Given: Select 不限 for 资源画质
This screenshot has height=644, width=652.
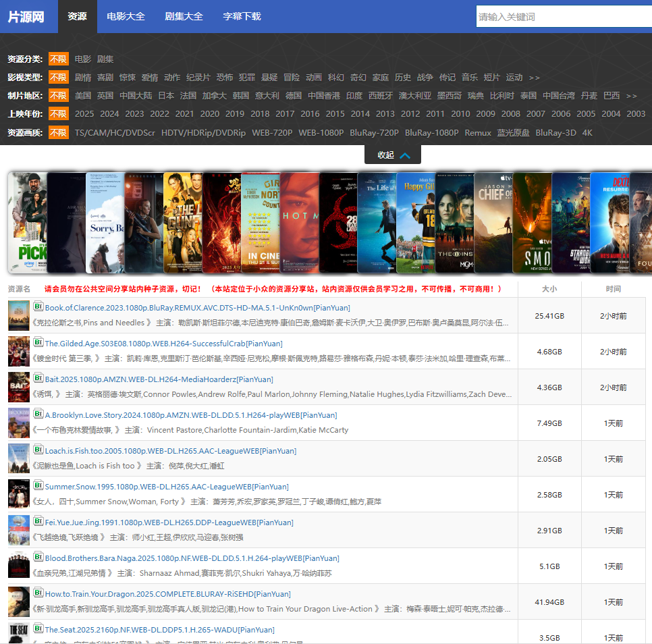Looking at the screenshot, I should coord(59,132).
